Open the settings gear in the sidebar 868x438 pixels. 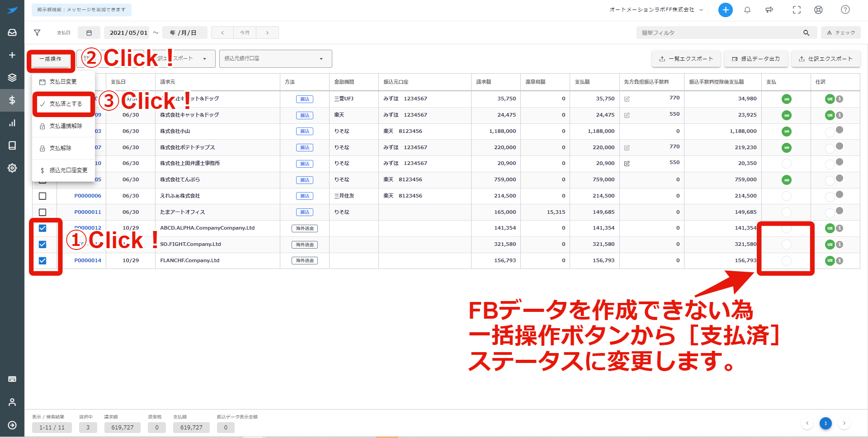click(x=12, y=168)
